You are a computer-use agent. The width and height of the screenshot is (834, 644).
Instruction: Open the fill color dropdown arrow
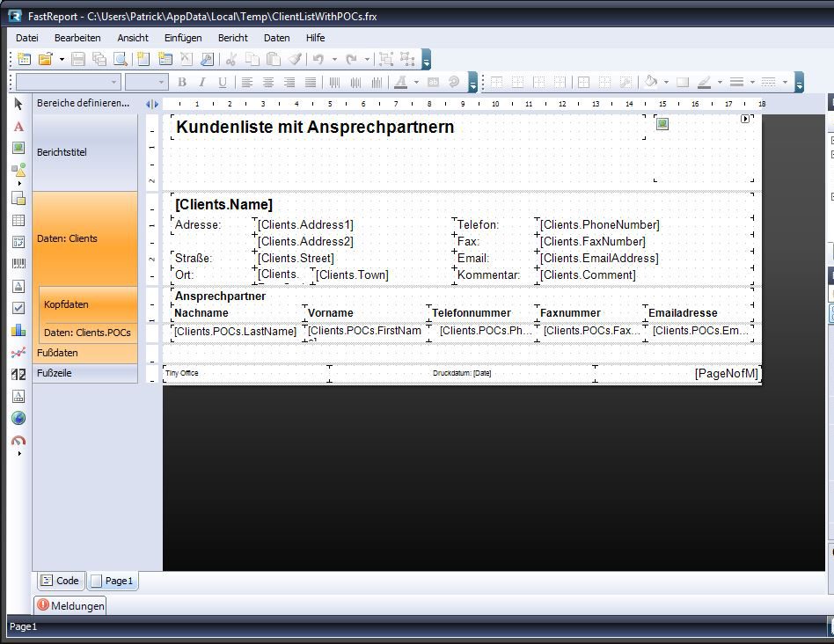666,82
